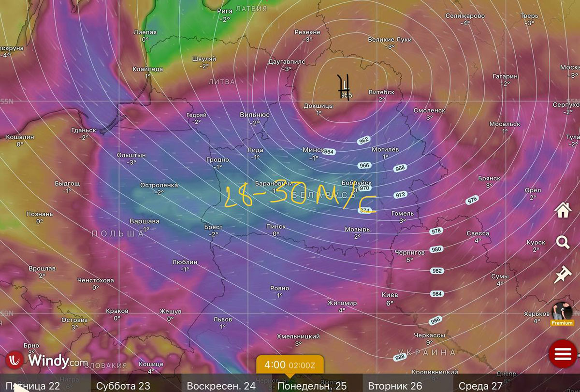
Task: Tap the Великие Луки city label
Action: (x=391, y=40)
